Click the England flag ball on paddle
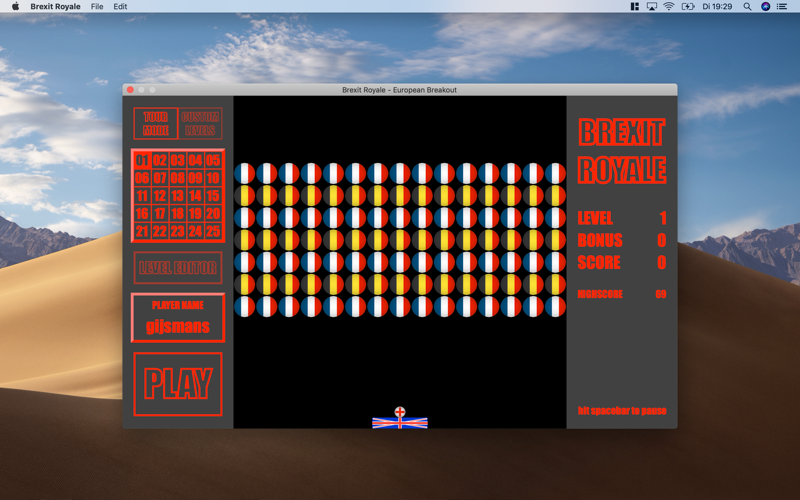 (400, 412)
